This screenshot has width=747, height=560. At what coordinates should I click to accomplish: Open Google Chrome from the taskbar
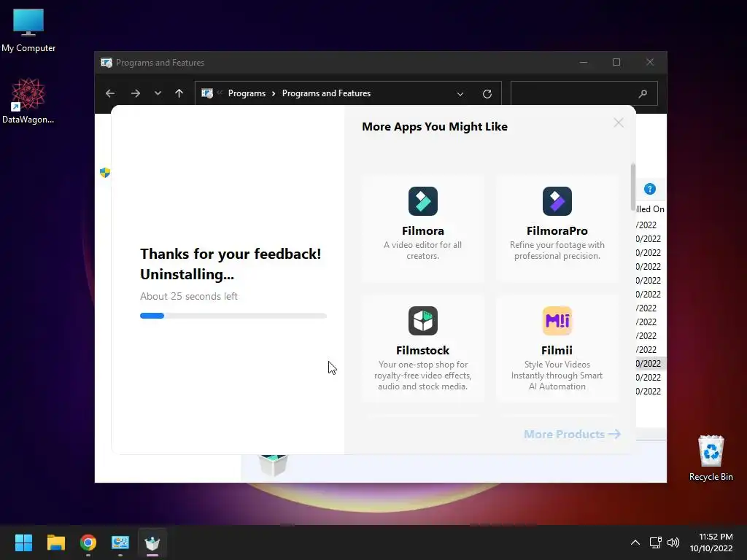tap(88, 542)
